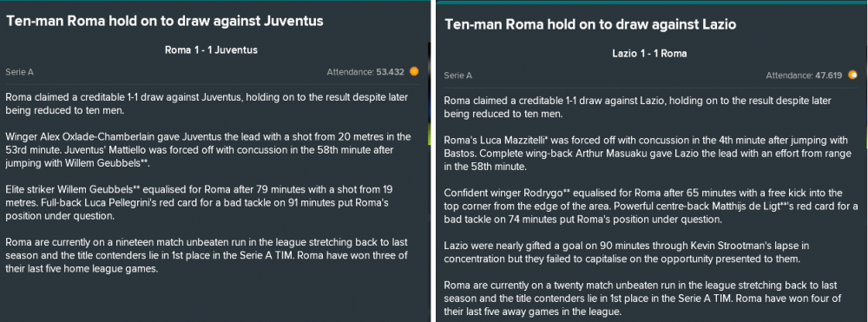Open the headline about the Juventus draw
This screenshot has height=322, width=868.
164,22
